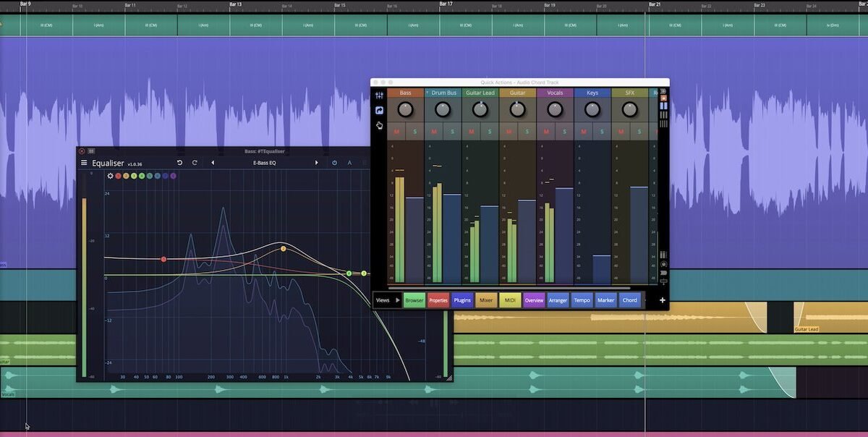Viewport: 868px width, 437px height.
Task: Select the orange EQ band dot
Action: [x=126, y=176]
